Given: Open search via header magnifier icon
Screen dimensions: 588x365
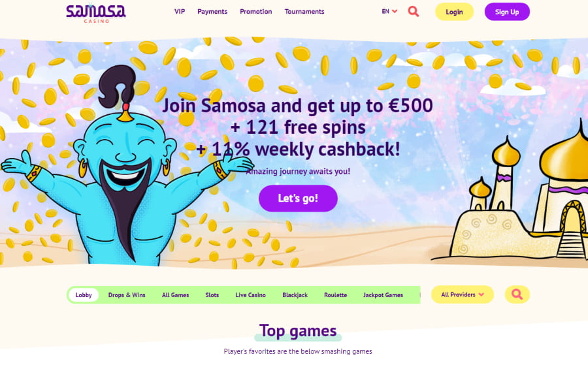Looking at the screenshot, I should click(x=414, y=12).
